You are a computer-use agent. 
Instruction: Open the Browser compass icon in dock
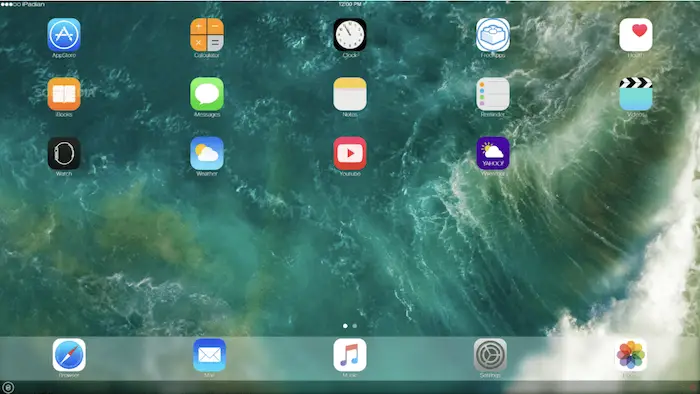click(x=69, y=355)
